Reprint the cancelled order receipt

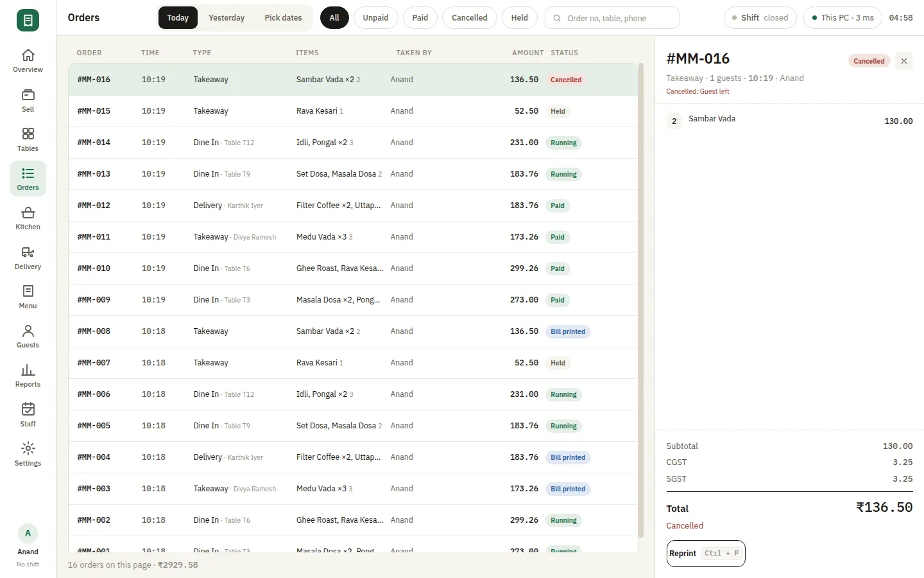(x=706, y=554)
